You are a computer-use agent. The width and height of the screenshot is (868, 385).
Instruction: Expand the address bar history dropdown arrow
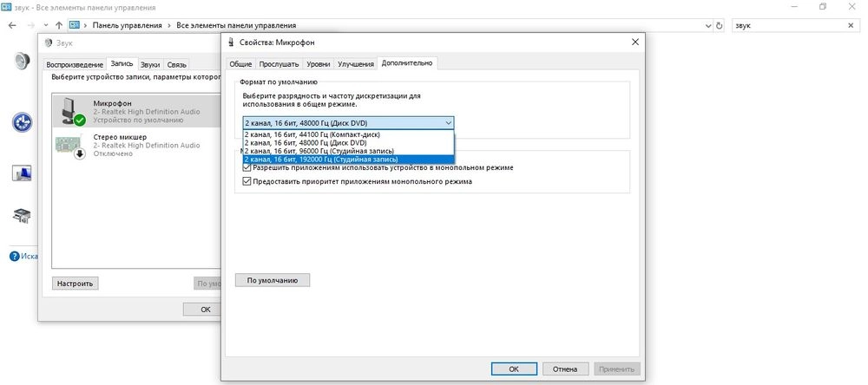pos(706,26)
